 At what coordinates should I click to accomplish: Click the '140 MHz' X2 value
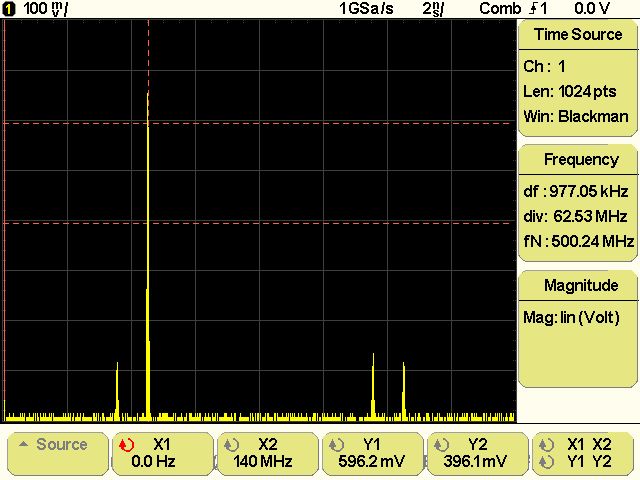click(x=263, y=462)
